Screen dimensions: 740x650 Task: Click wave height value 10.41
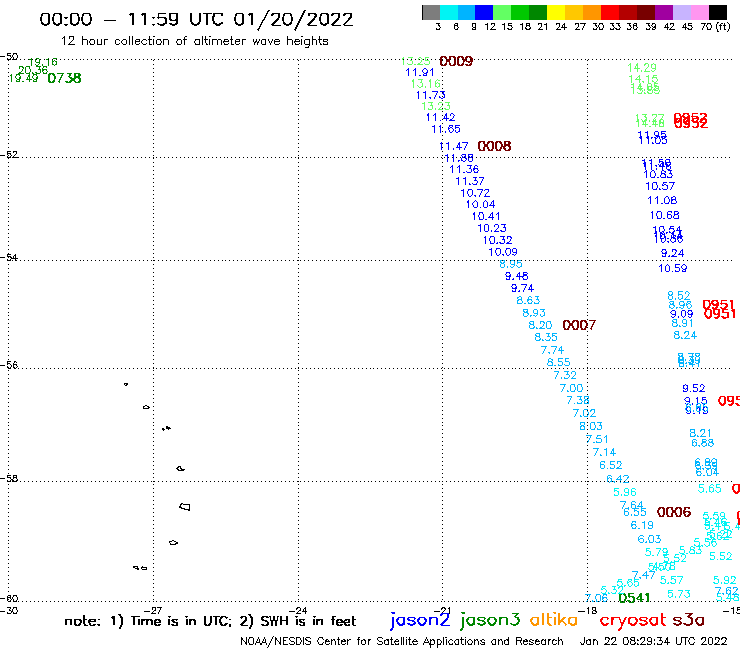[486, 216]
